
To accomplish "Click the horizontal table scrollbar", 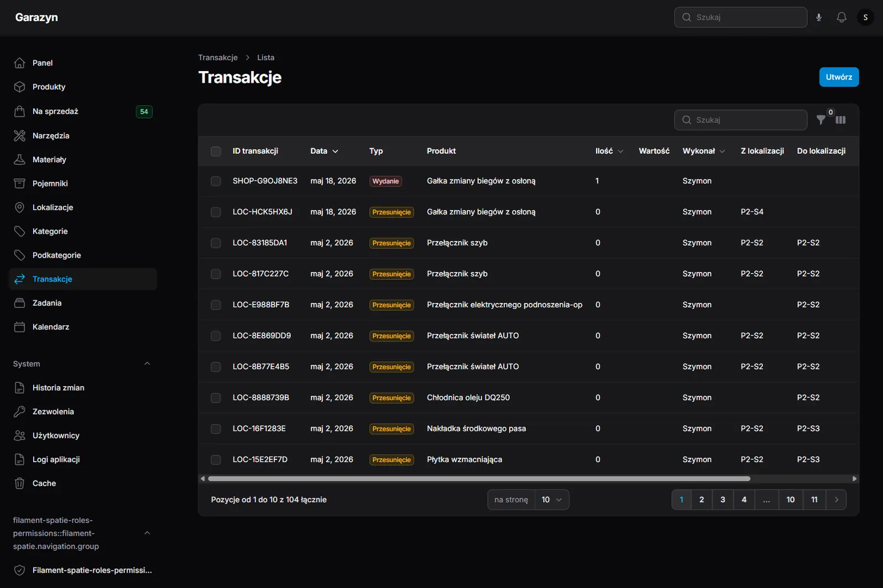I will pyautogui.click(x=479, y=479).
